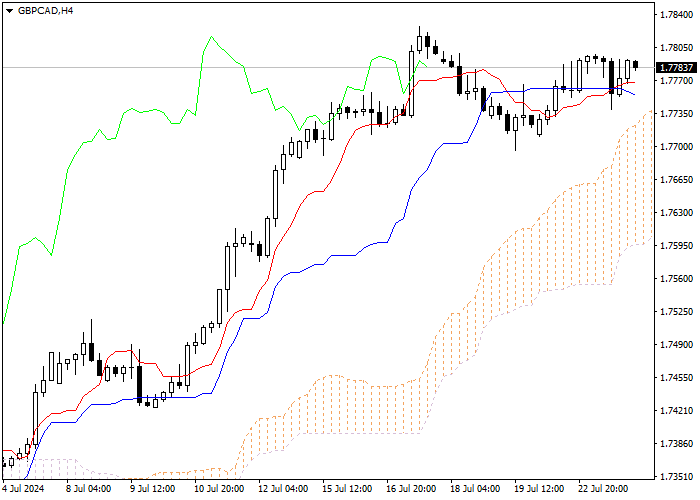Viewport: 700px width, 500px height.
Task: Select price axis label 1.75950
Action: 677,246
